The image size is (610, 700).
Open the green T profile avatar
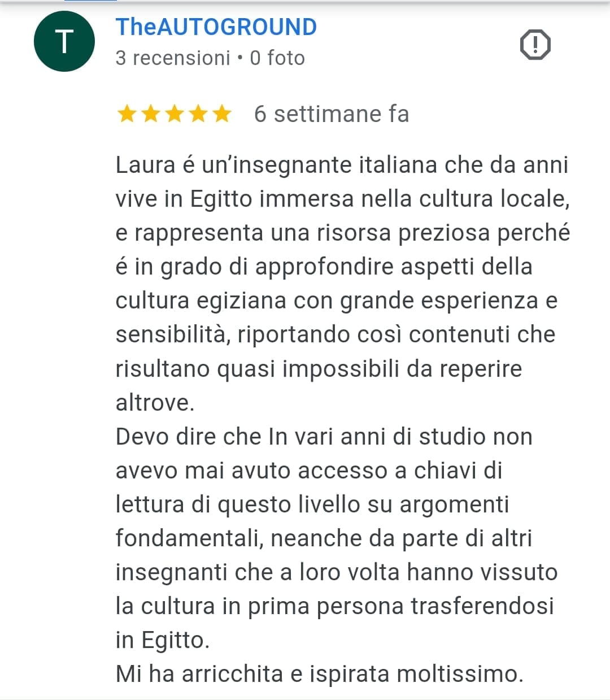coord(64,41)
